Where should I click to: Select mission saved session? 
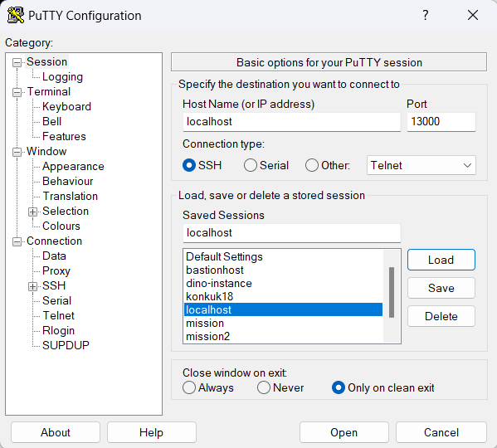[x=283, y=324]
